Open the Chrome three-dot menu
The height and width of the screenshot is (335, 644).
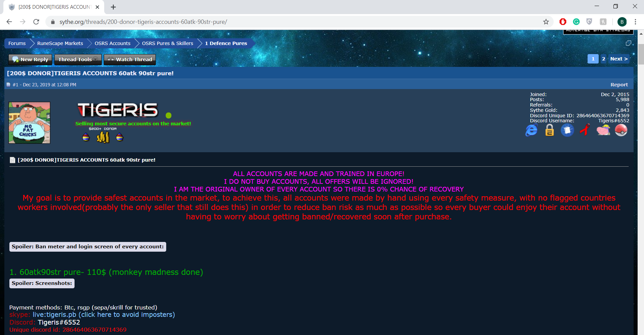(635, 22)
